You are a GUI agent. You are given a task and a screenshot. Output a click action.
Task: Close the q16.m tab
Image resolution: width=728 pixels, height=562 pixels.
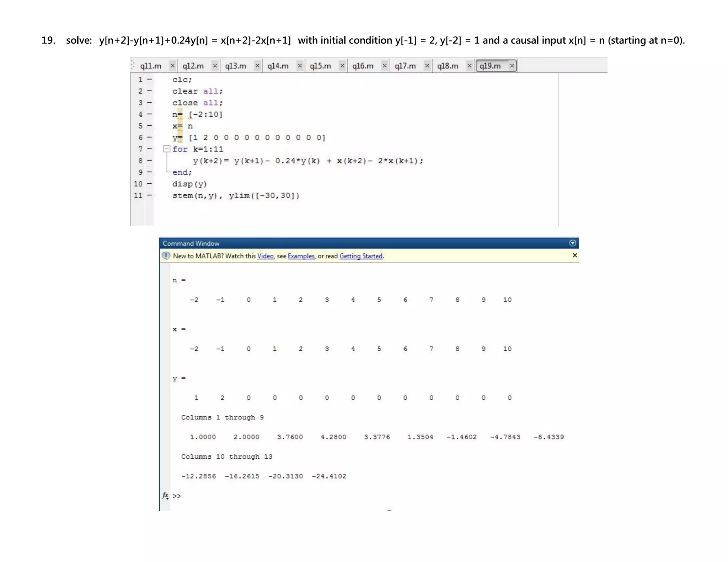pyautogui.click(x=385, y=66)
